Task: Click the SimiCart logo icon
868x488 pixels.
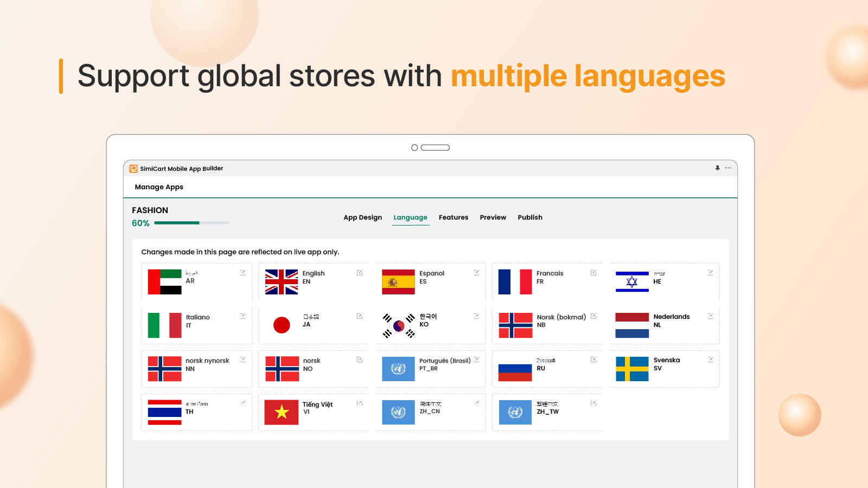Action: [x=133, y=169]
